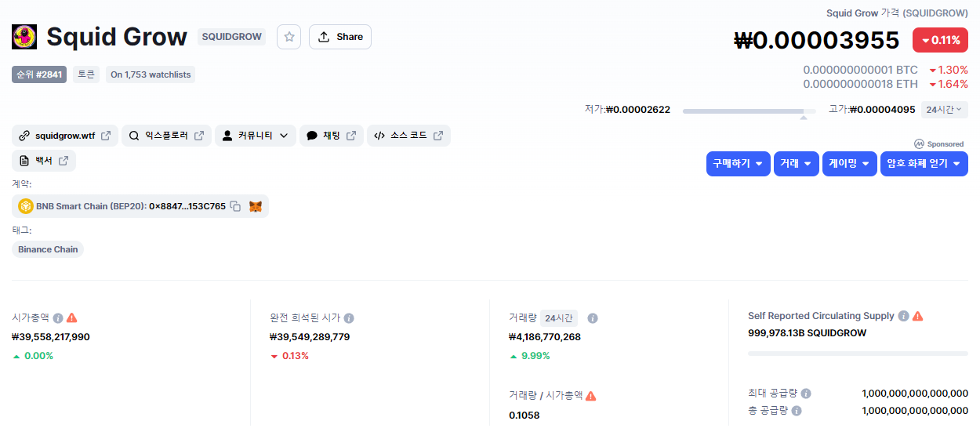980x439 pixels.
Task: Add token to MetaMask via fox icon
Action: click(256, 206)
